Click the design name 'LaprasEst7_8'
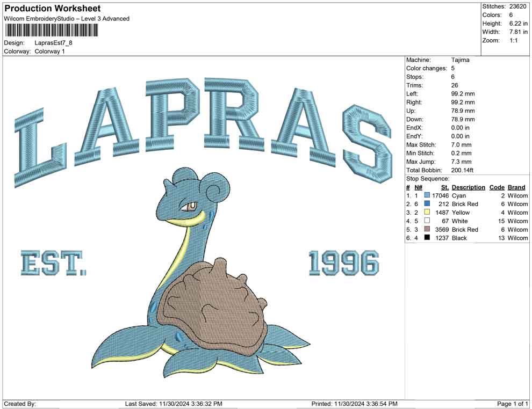This screenshot has height=409, width=532. (53, 43)
